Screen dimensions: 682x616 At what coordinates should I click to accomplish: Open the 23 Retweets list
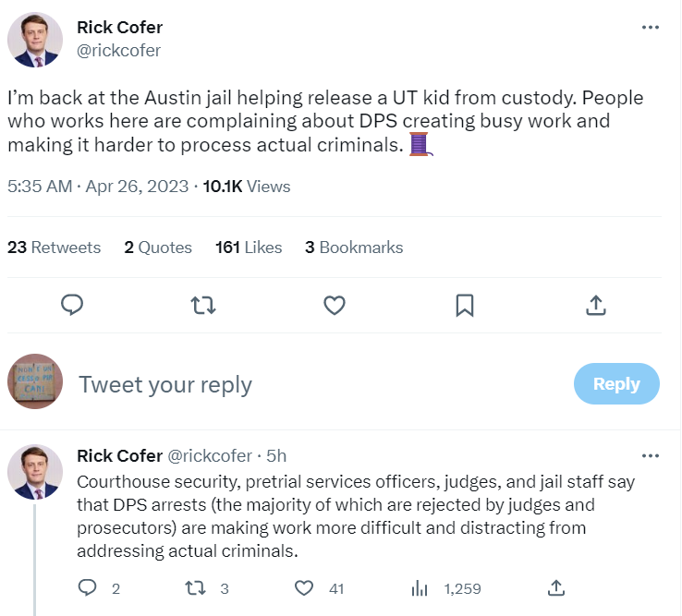(55, 248)
